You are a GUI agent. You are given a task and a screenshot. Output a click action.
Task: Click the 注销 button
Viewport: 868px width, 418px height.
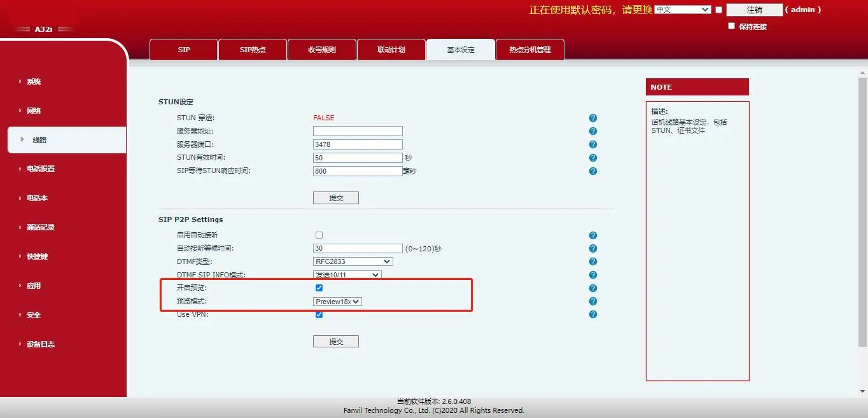[x=753, y=10]
